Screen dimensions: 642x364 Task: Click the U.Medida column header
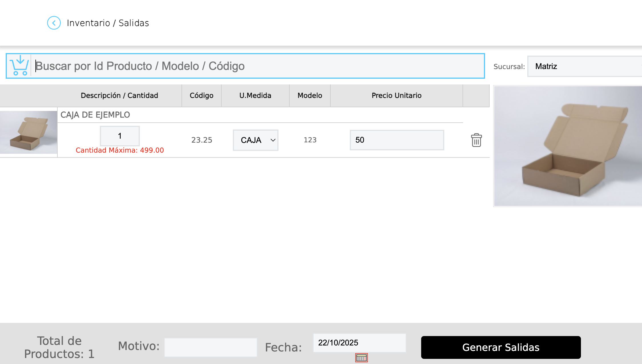click(x=255, y=96)
